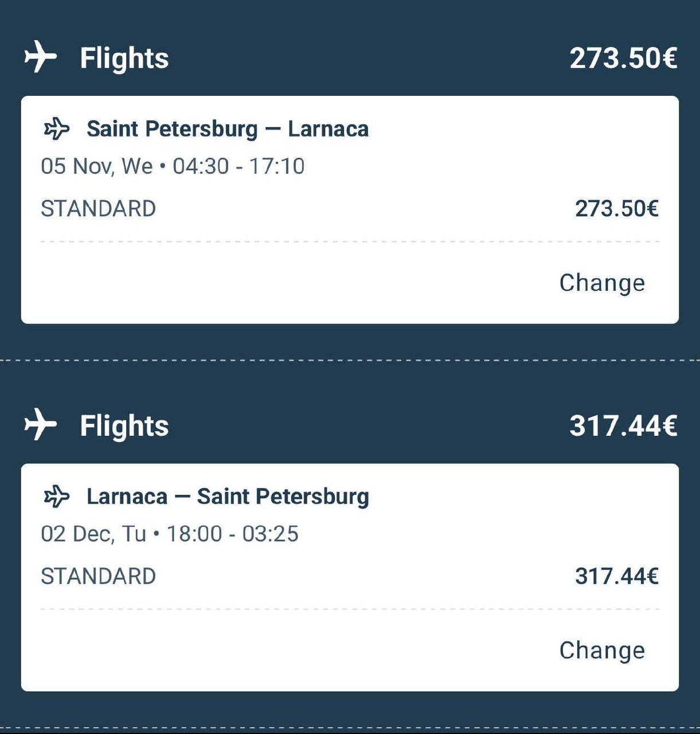Click the 317.44€ fare price inside the return card
Image resolution: width=700 pixels, height=734 pixels.
616,576
